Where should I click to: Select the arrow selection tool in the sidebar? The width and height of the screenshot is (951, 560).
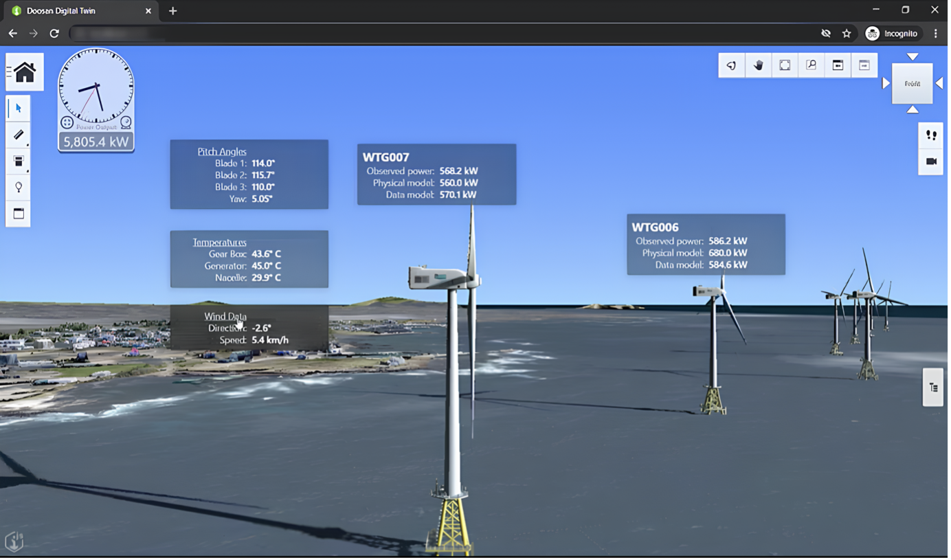(18, 108)
